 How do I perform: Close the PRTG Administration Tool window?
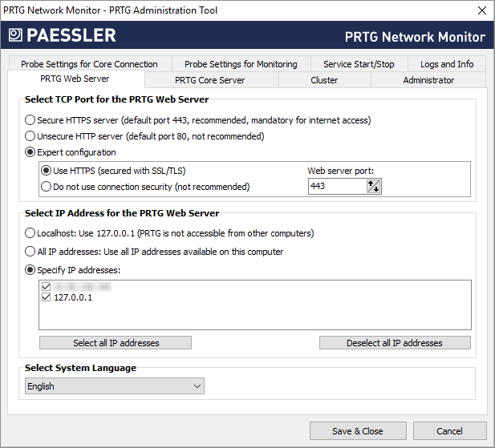(481, 10)
